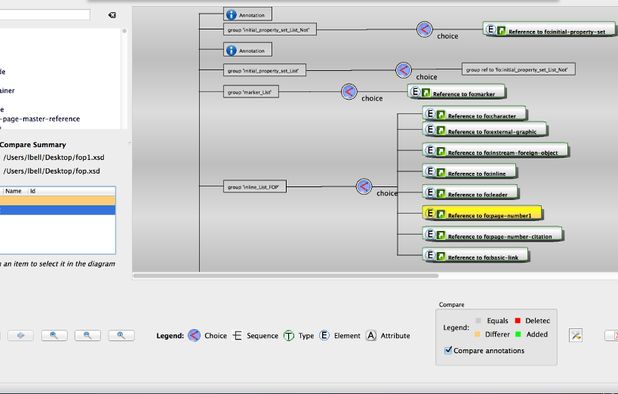Click the choice icon for group inline_List_FOP
The width and height of the screenshot is (618, 394).
(364, 186)
